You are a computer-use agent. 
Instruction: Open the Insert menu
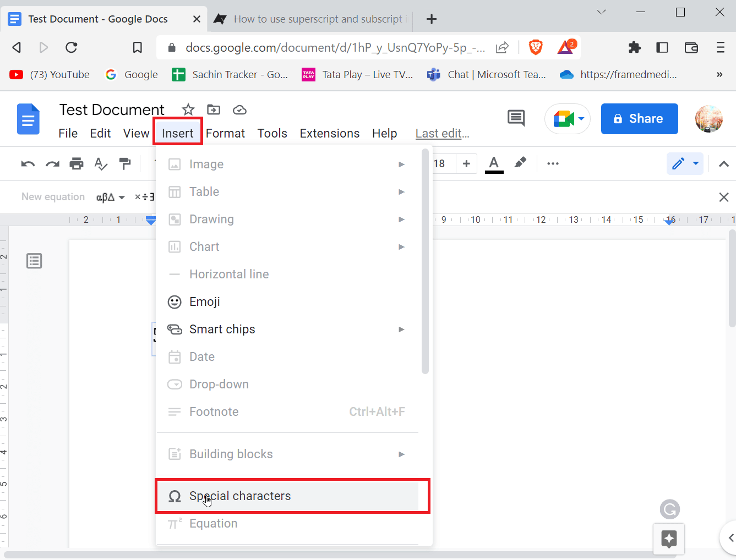pyautogui.click(x=177, y=134)
